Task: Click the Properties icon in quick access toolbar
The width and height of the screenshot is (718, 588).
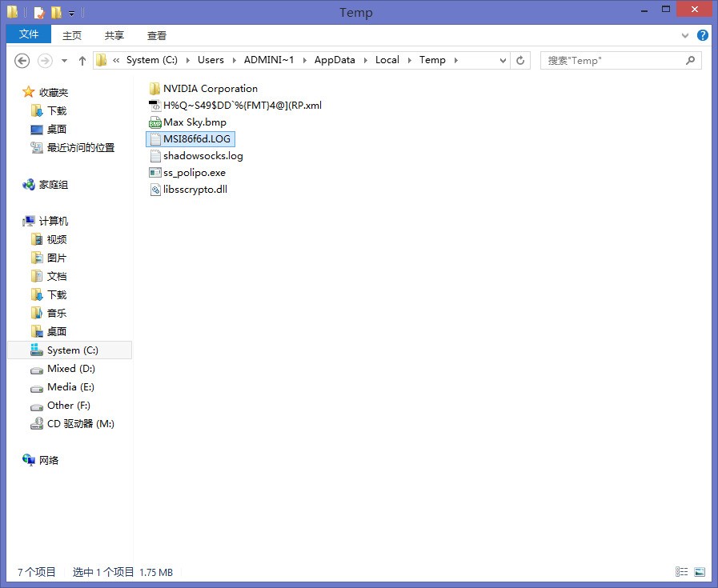Action: [38, 13]
